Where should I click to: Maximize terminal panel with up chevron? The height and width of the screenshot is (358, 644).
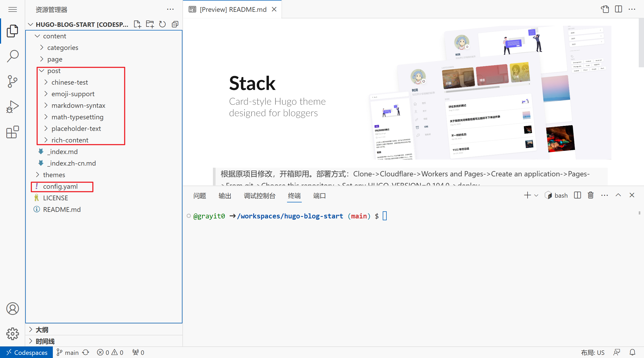[618, 195]
